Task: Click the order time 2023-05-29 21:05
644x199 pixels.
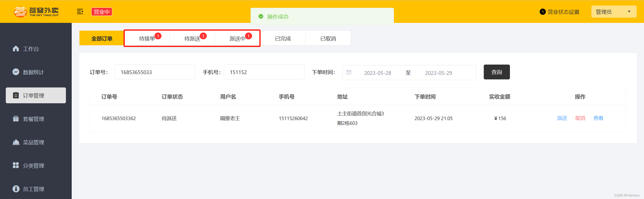Action: click(433, 118)
